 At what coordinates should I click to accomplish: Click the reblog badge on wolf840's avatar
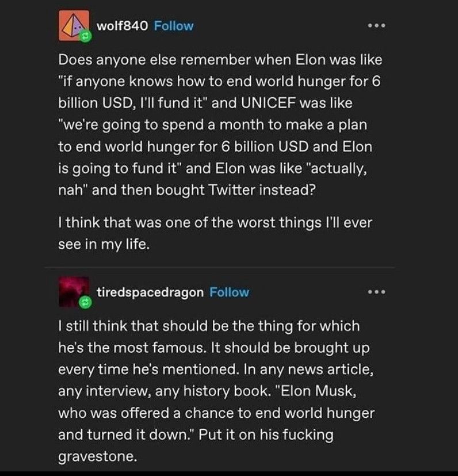86,36
